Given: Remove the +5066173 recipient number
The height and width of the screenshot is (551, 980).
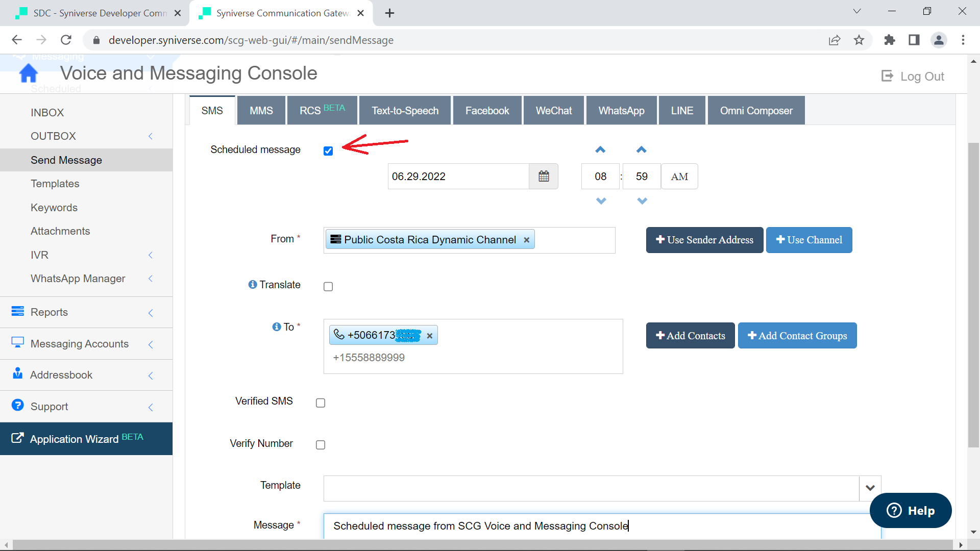Looking at the screenshot, I should pos(430,336).
